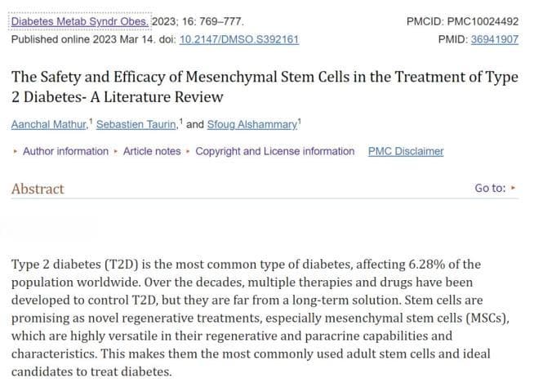Click the triangle icon beside Author information
The height and width of the screenshot is (392, 534).
click(x=15, y=151)
